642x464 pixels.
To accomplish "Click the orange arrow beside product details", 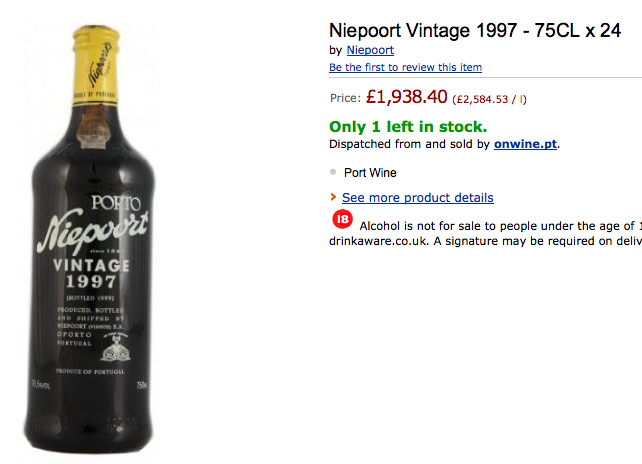I will coord(333,198).
